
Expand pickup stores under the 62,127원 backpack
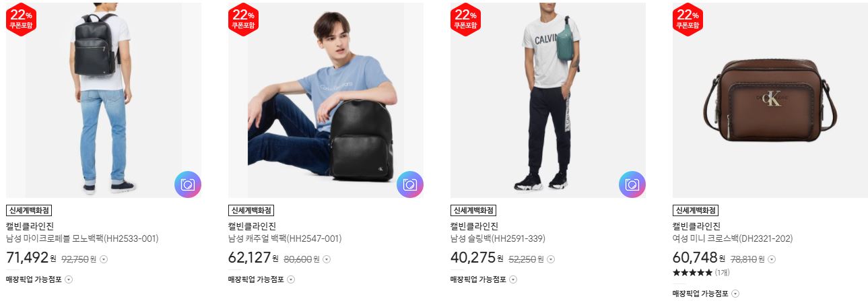[291, 279]
